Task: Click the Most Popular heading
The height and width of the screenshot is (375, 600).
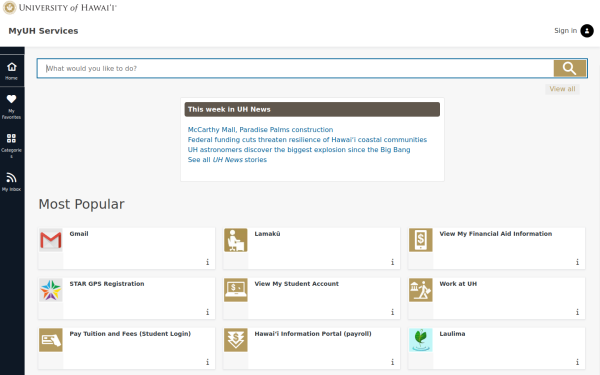Action: point(82,204)
